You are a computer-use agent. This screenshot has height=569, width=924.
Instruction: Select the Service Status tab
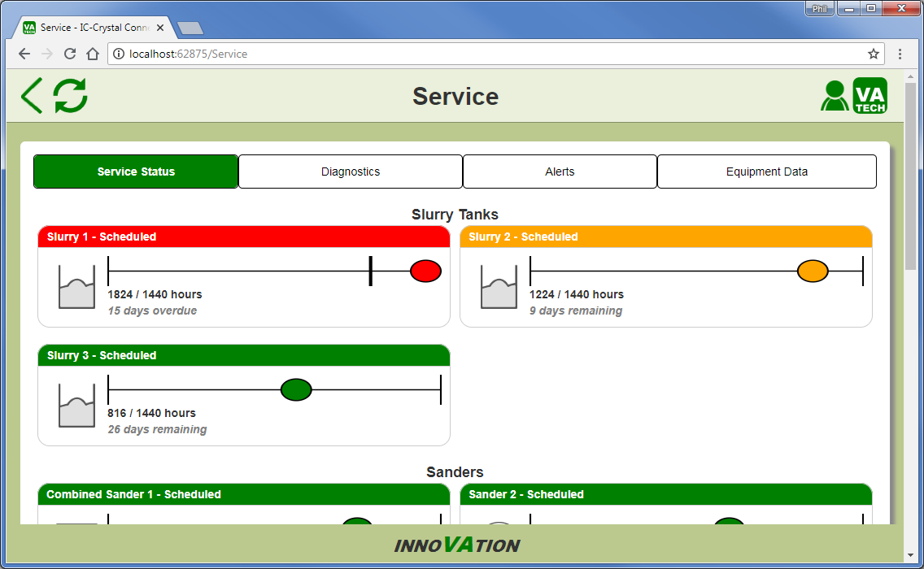click(x=136, y=172)
